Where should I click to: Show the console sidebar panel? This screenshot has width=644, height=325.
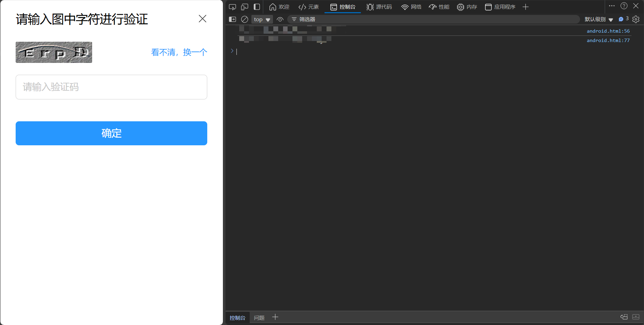232,19
